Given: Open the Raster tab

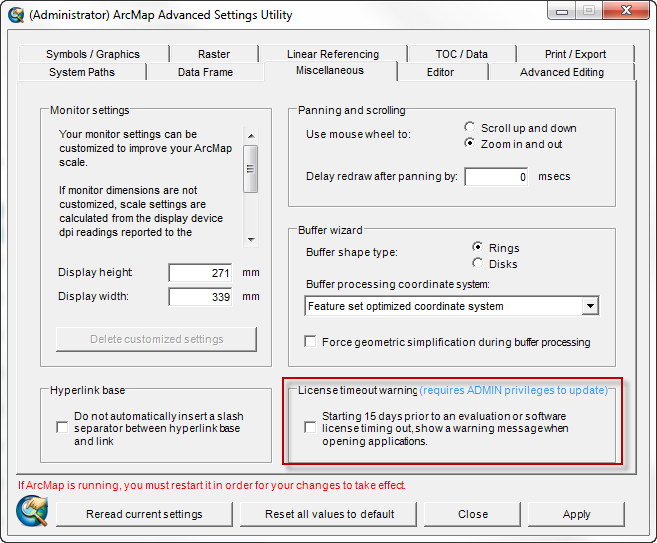Looking at the screenshot, I should (213, 54).
